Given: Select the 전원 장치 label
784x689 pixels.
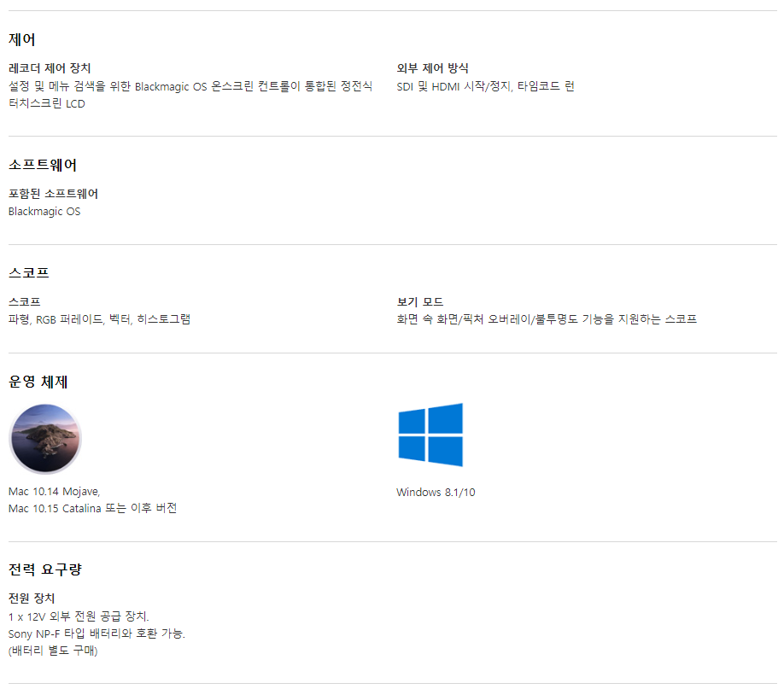Looking at the screenshot, I should (32, 598).
